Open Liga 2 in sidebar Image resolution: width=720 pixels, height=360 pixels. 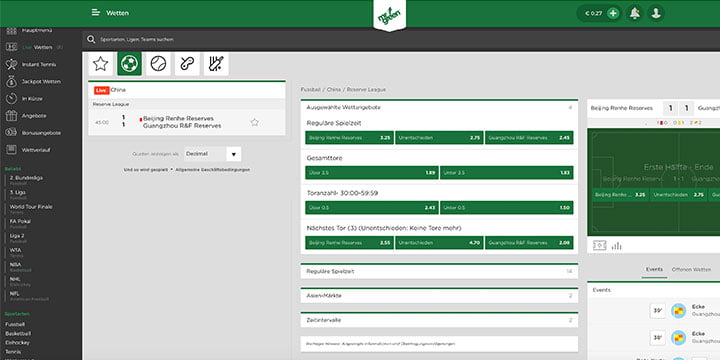(17, 236)
